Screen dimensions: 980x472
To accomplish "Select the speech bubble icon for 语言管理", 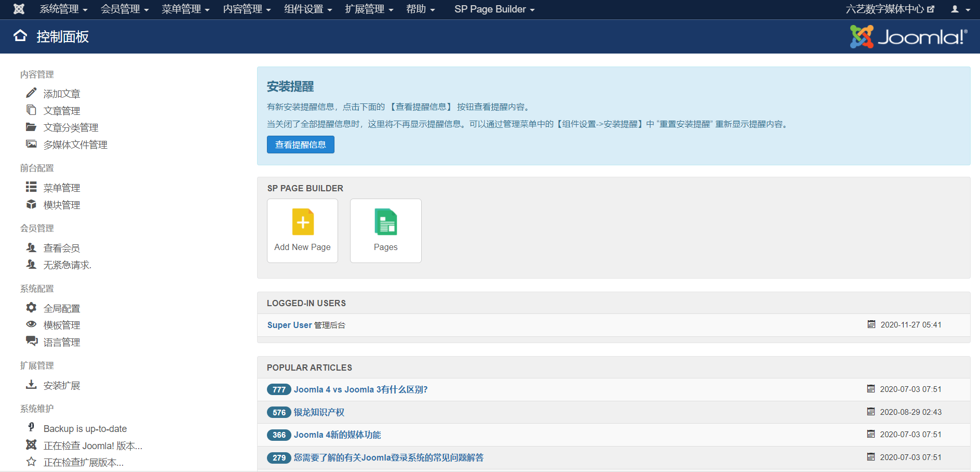I will pyautogui.click(x=32, y=341).
